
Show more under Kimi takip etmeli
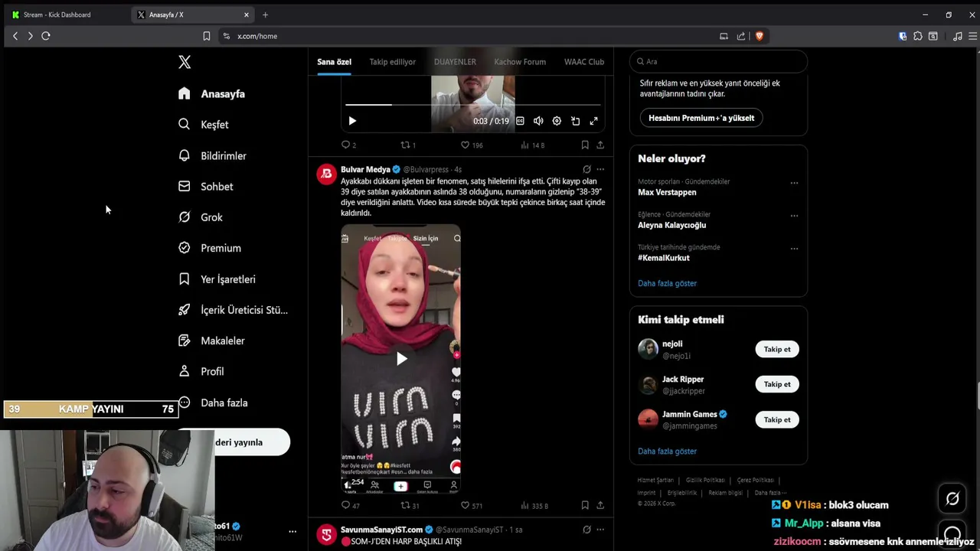[x=667, y=451]
